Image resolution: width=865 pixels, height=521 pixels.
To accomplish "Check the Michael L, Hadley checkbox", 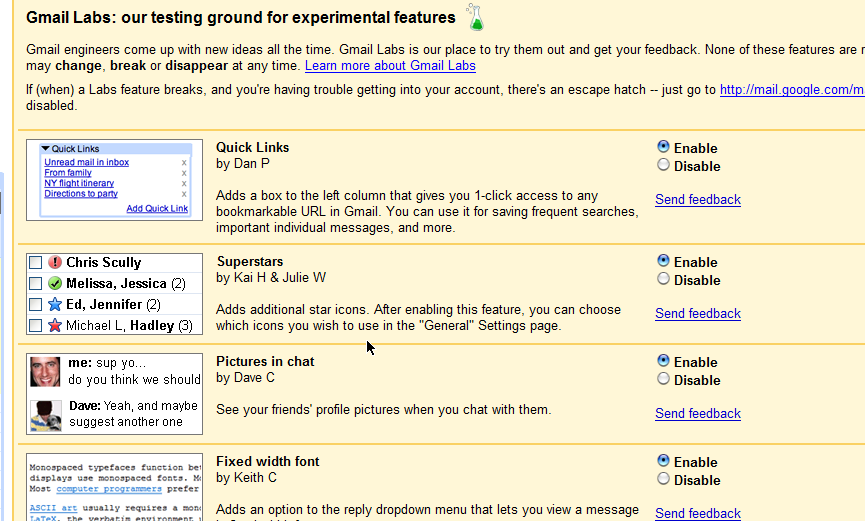I will pyautogui.click(x=35, y=325).
